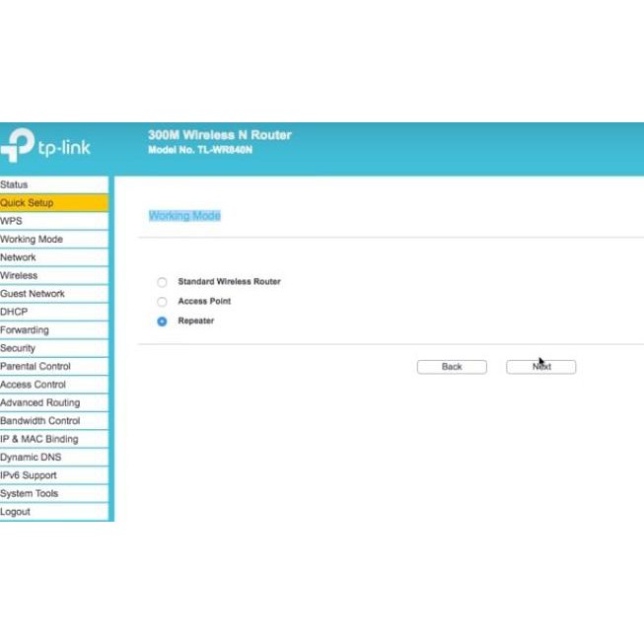Go to IP & MAC Binding
The width and height of the screenshot is (644, 644).
[39, 439]
